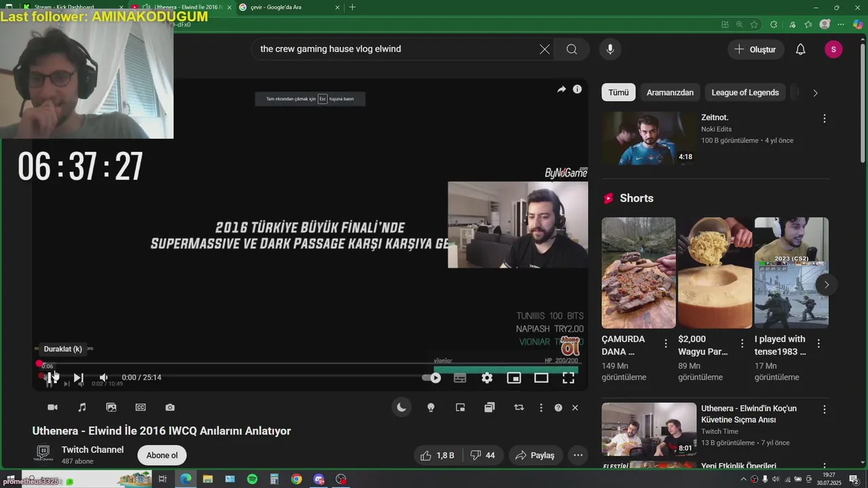Click the video camera extension icon
Screen dimensions: 868x488
click(x=52, y=407)
